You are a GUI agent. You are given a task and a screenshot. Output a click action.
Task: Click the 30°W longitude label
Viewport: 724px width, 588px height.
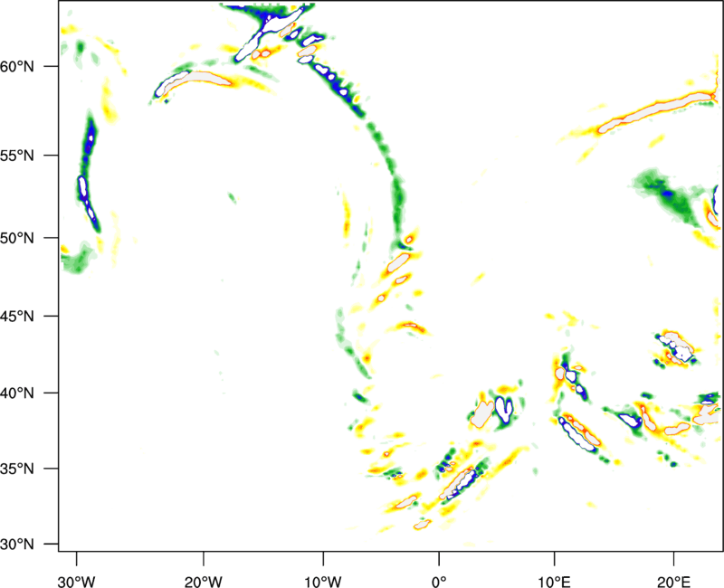coord(76,582)
